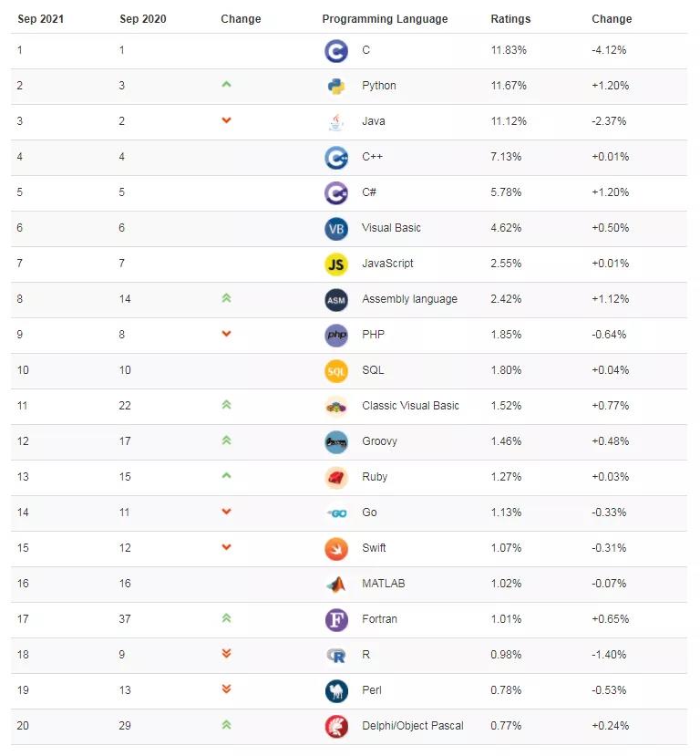Click double red down arrow beside R
The height and width of the screenshot is (756, 700).
226,653
